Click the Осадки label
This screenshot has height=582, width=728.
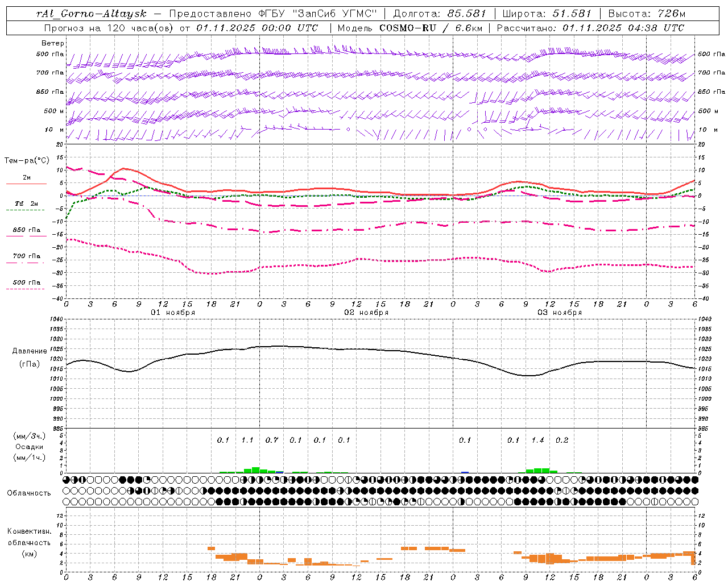30,447
